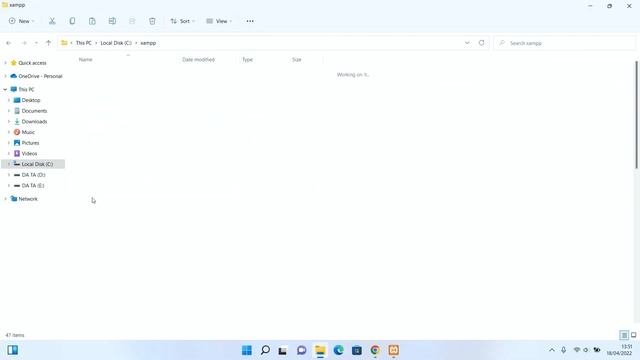Viewport: 640px width, 360px height.
Task: Open the See more ellipsis menu
Action: 250,21
